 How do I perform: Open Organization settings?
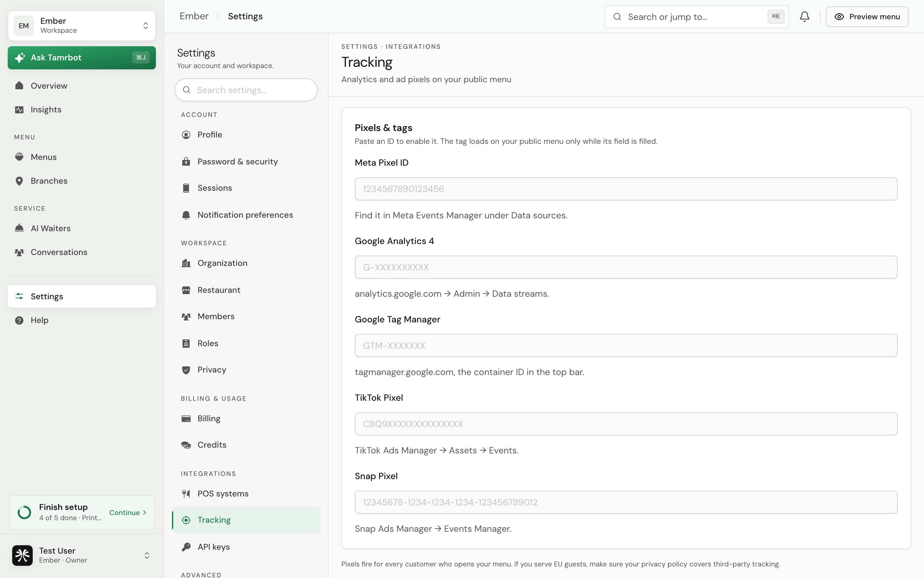(x=246, y=263)
